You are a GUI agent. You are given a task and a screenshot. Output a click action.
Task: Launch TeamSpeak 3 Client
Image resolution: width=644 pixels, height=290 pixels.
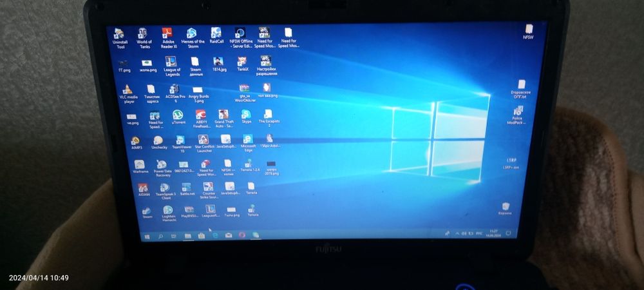coord(166,192)
